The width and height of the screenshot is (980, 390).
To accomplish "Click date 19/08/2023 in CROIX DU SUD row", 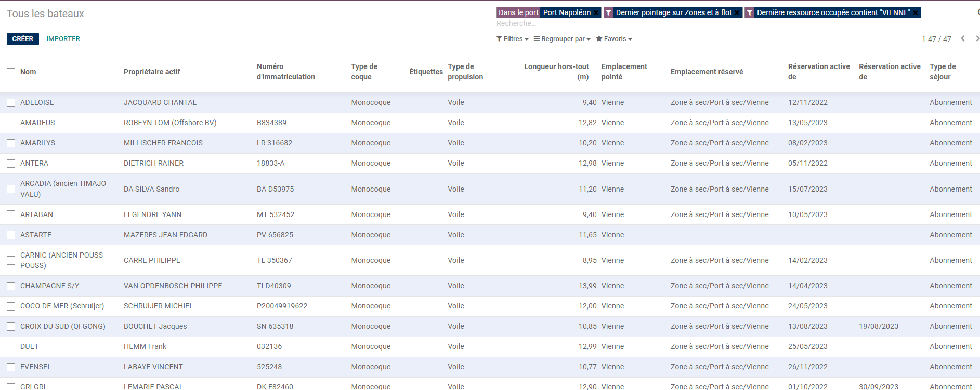I will [x=879, y=326].
